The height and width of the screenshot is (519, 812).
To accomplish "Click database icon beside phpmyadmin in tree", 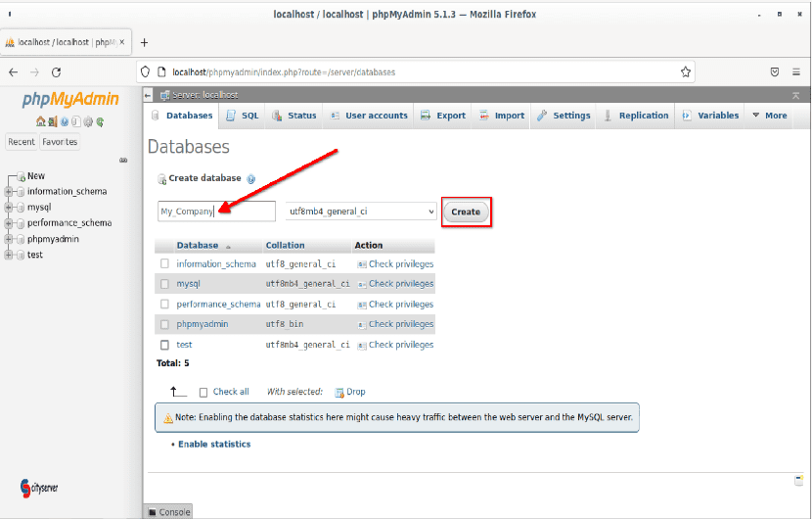I will coord(21,239).
